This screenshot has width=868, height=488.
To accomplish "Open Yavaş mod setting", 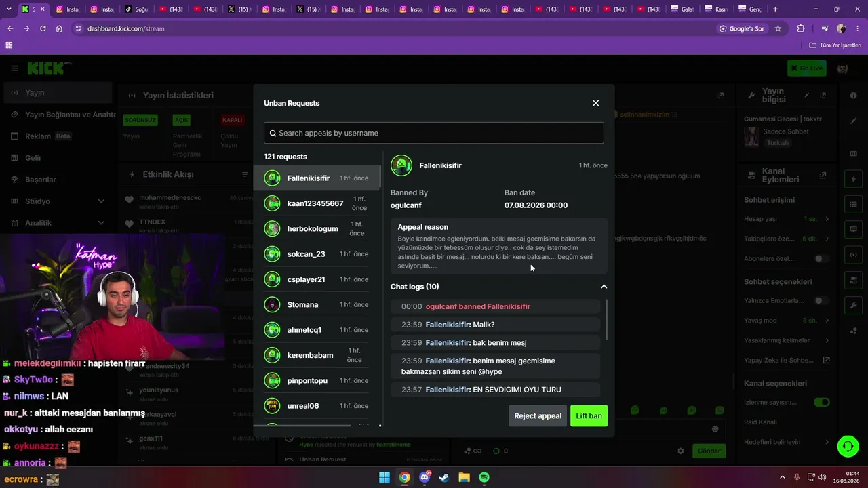I will point(787,320).
